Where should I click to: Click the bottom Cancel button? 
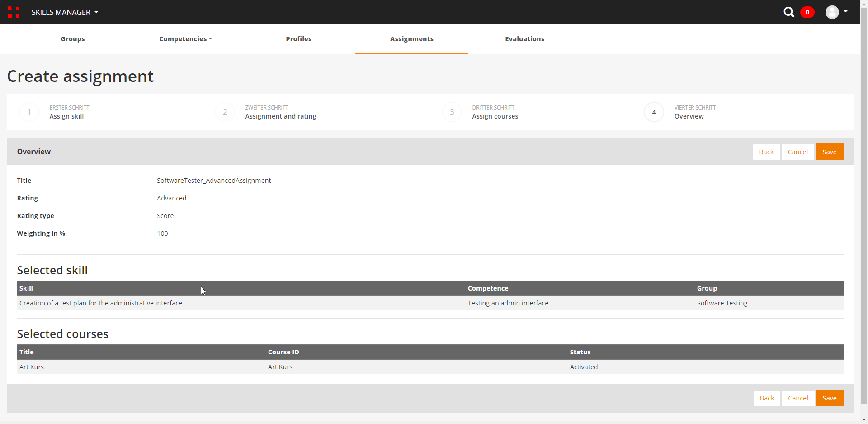coord(798,398)
